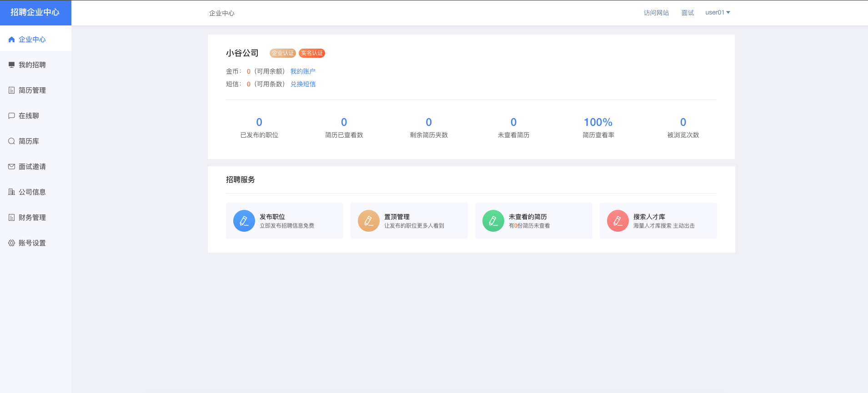Viewport: 868px width, 393px height.
Task: Click the green 未查看的简历 circle icon
Action: [493, 221]
